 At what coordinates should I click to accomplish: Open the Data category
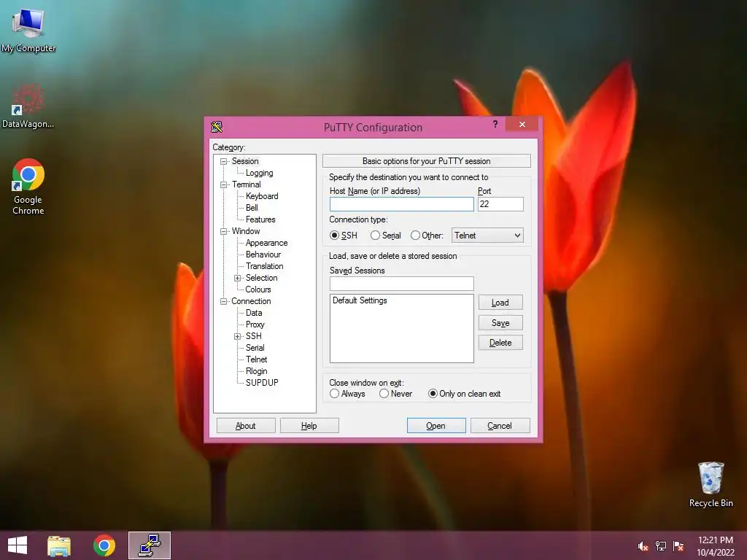pos(253,313)
